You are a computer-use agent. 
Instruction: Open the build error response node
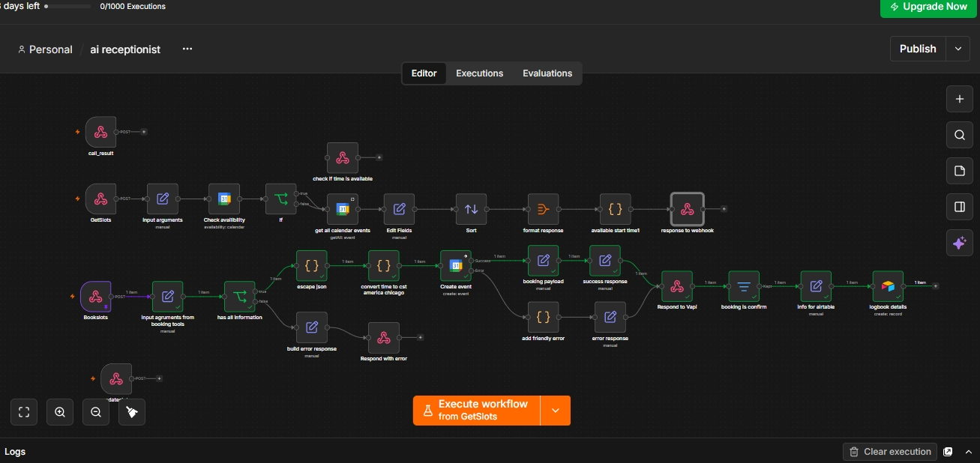click(x=312, y=327)
